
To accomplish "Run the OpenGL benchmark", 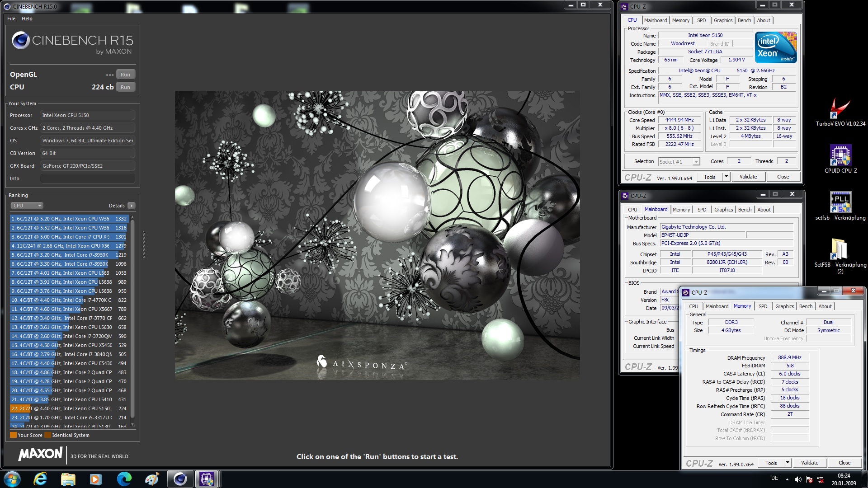I will pos(126,75).
